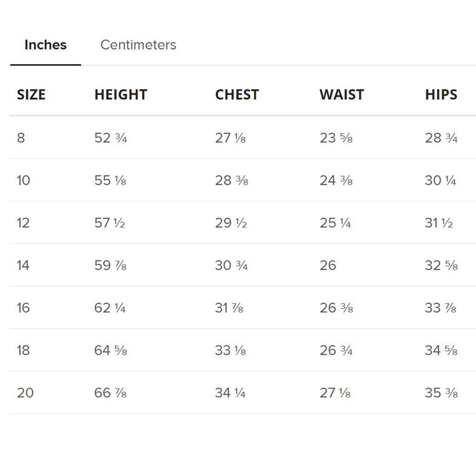Switch to the Centimeters tab
The height and width of the screenshot is (476, 476).
pyautogui.click(x=138, y=45)
